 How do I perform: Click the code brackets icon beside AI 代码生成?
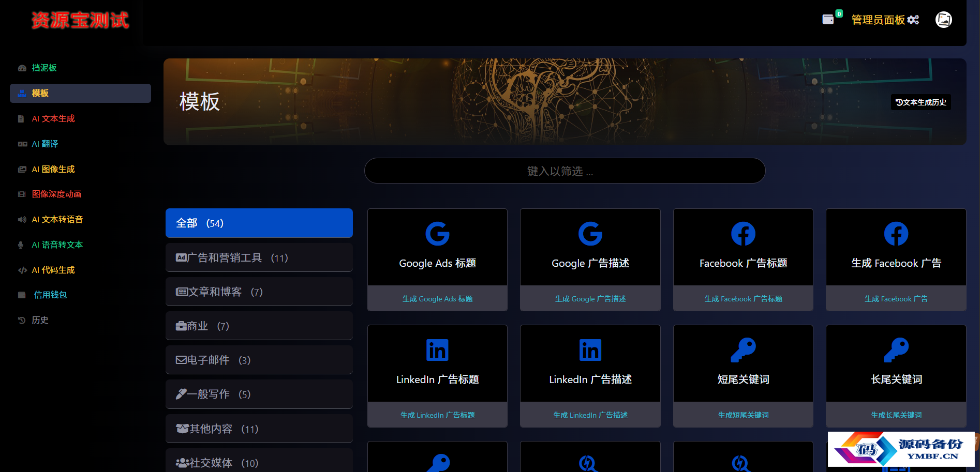pyautogui.click(x=22, y=270)
